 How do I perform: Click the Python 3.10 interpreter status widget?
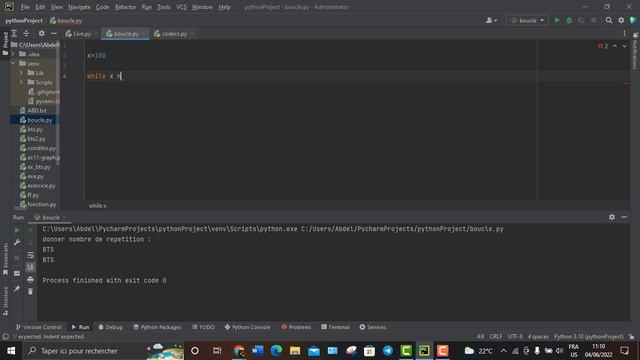[589, 337]
